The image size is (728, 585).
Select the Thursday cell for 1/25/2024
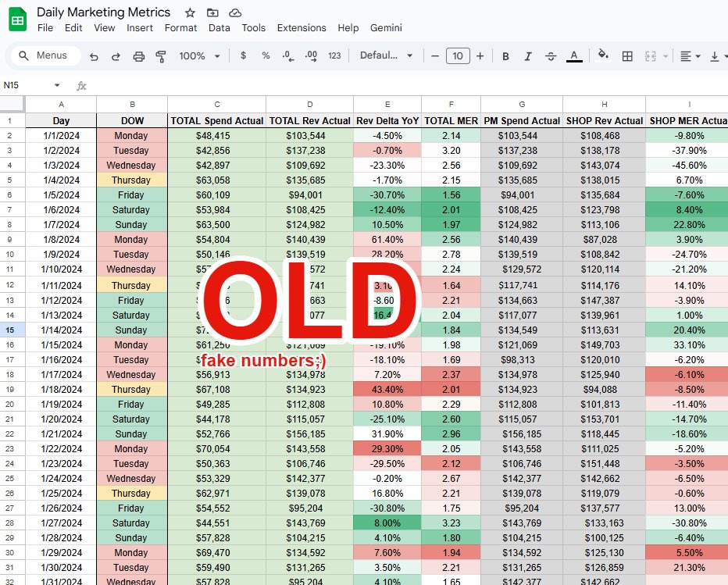(132, 494)
